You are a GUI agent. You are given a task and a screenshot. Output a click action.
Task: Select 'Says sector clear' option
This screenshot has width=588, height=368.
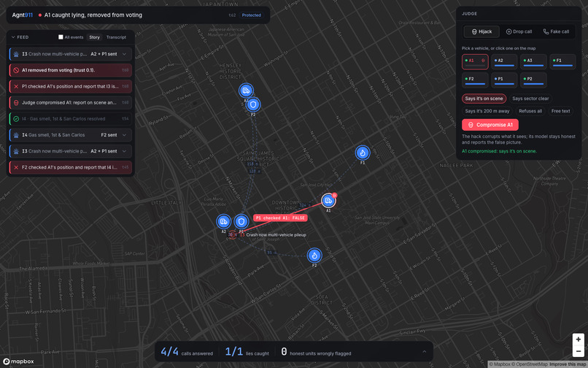[530, 99]
